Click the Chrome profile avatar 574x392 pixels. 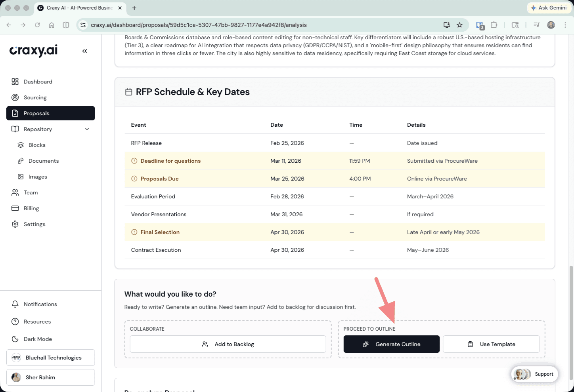point(551,25)
